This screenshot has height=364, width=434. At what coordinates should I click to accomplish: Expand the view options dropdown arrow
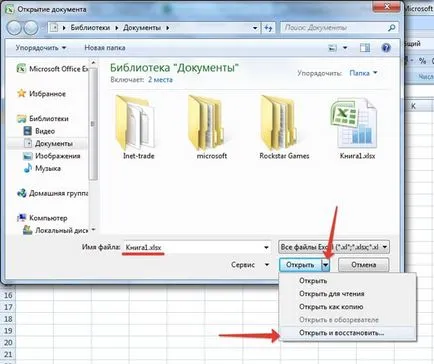click(345, 48)
